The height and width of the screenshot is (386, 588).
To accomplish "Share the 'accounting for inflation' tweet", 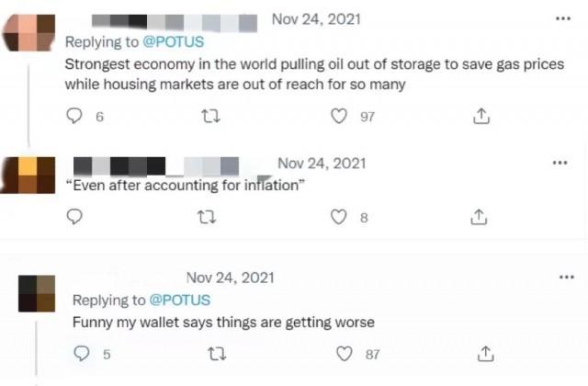I will click(478, 217).
